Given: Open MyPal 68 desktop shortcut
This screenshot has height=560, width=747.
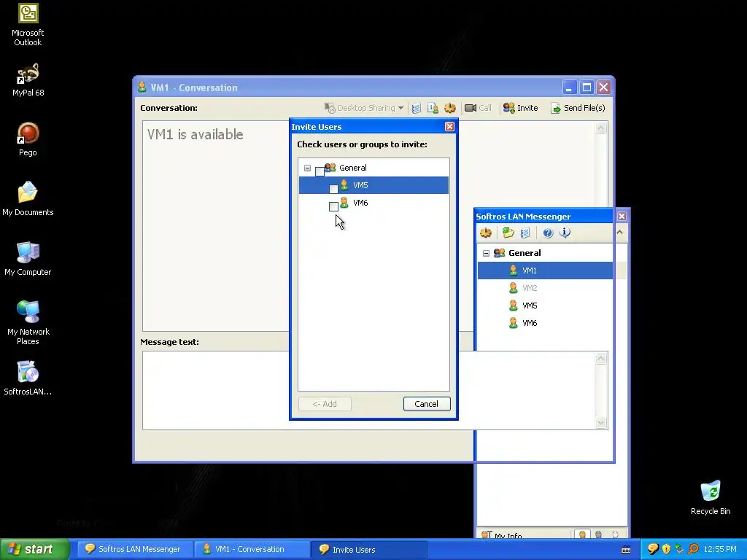Looking at the screenshot, I should (28, 80).
